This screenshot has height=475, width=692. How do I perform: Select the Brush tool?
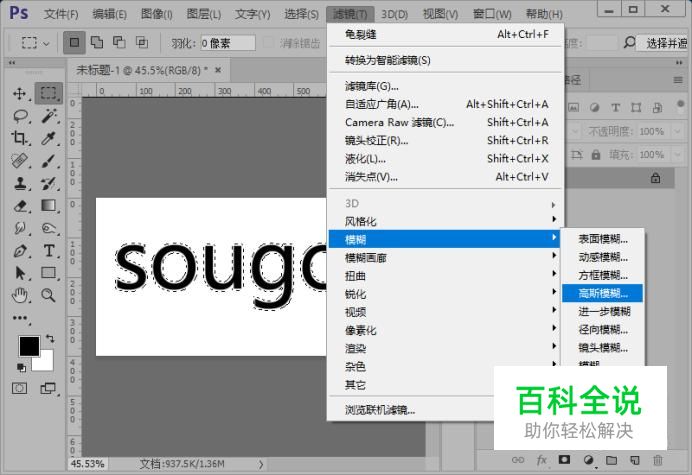click(49, 161)
